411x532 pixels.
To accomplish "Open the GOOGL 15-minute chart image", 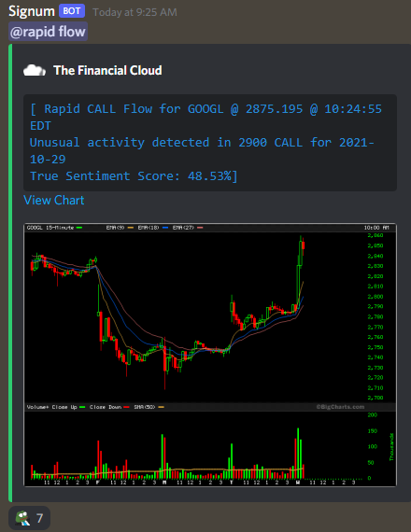I will click(x=210, y=355).
